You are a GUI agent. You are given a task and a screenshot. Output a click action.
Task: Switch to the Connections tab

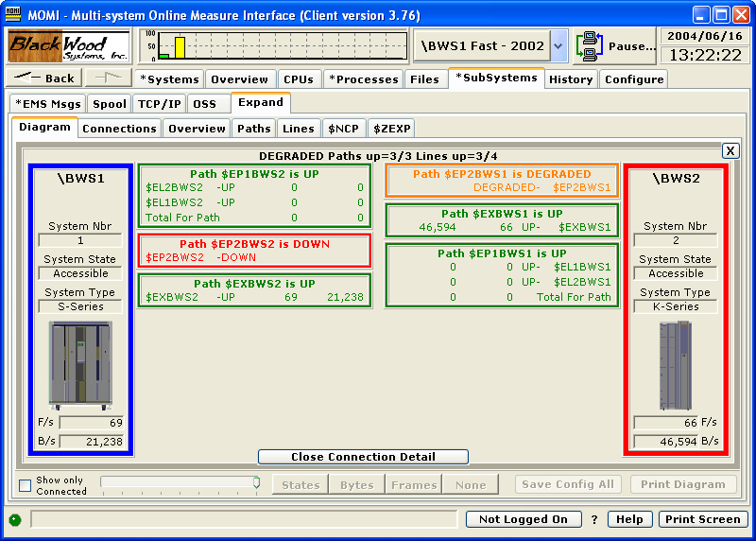(120, 129)
